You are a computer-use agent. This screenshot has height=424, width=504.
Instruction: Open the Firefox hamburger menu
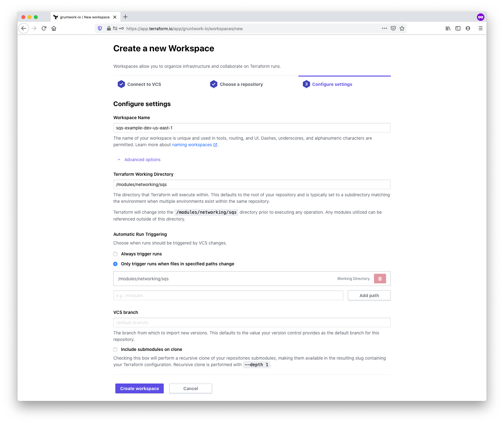(x=480, y=28)
